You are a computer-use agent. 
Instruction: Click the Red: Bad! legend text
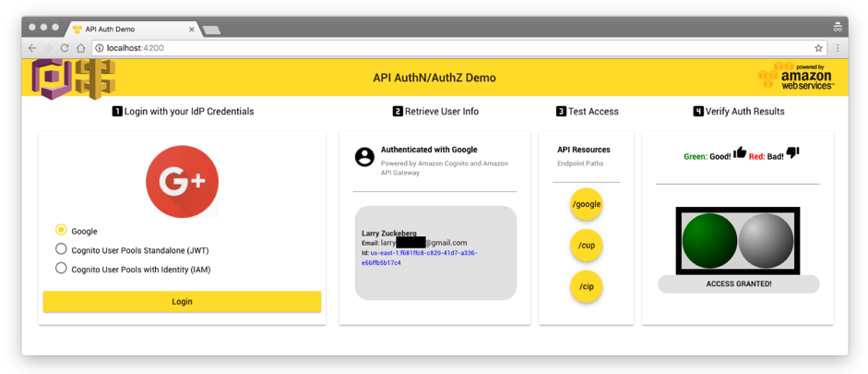[x=767, y=157]
